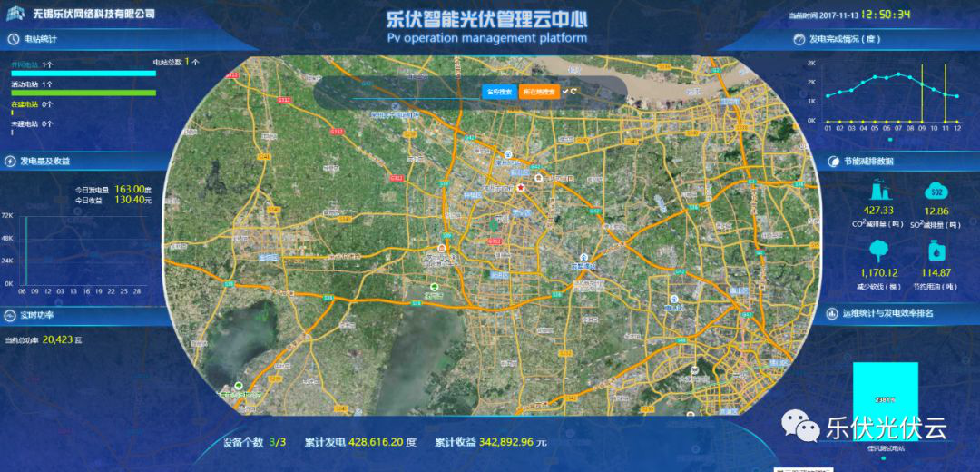This screenshot has height=472, width=980.
Task: Click the clock icon beside 电站统计
Action: pyautogui.click(x=13, y=39)
